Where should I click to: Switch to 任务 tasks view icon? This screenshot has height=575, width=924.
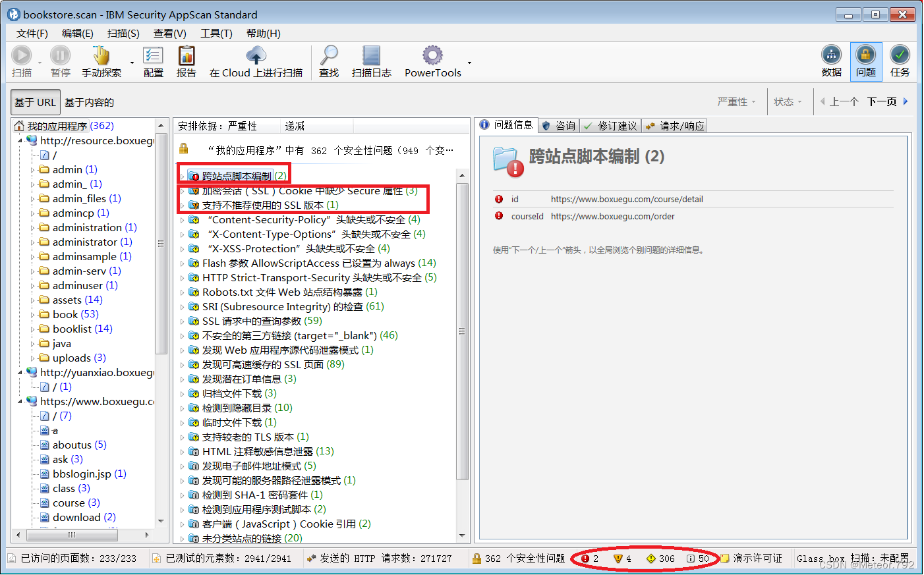(x=900, y=55)
